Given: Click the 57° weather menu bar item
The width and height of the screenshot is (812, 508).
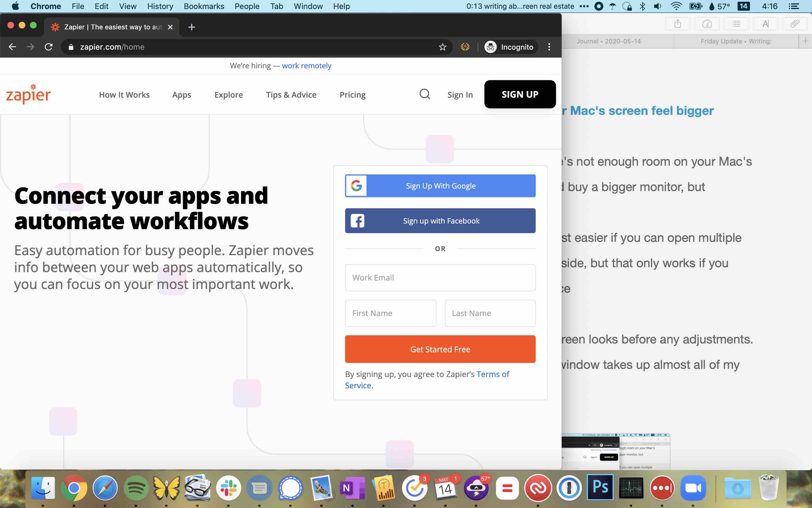Looking at the screenshot, I should pos(720,6).
